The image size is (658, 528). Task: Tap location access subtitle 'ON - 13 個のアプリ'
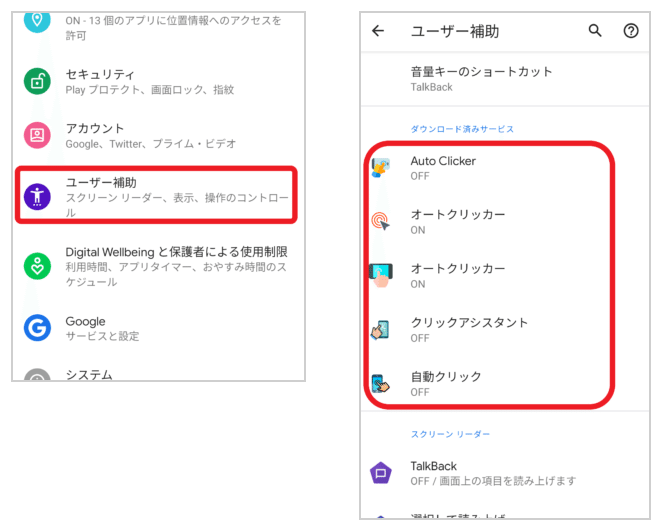(x=173, y=28)
